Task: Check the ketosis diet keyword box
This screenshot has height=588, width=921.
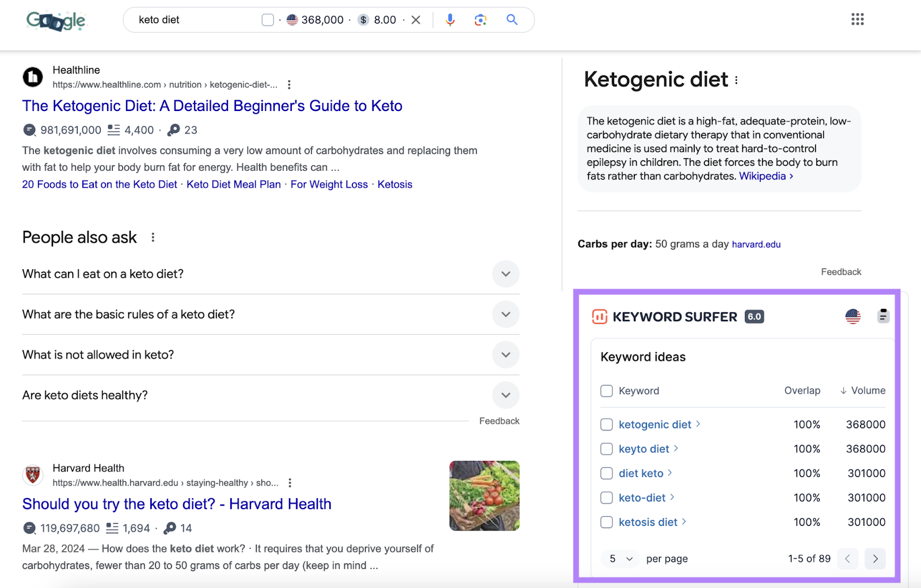Action: (607, 522)
